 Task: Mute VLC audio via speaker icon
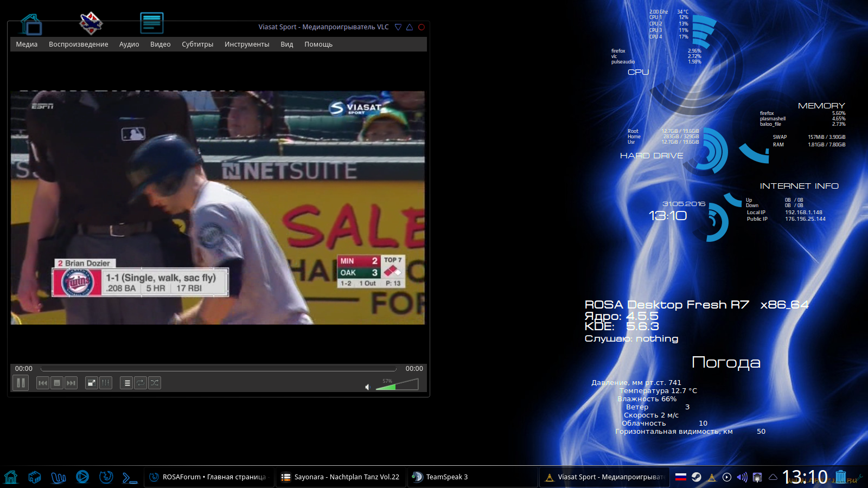[x=367, y=387]
